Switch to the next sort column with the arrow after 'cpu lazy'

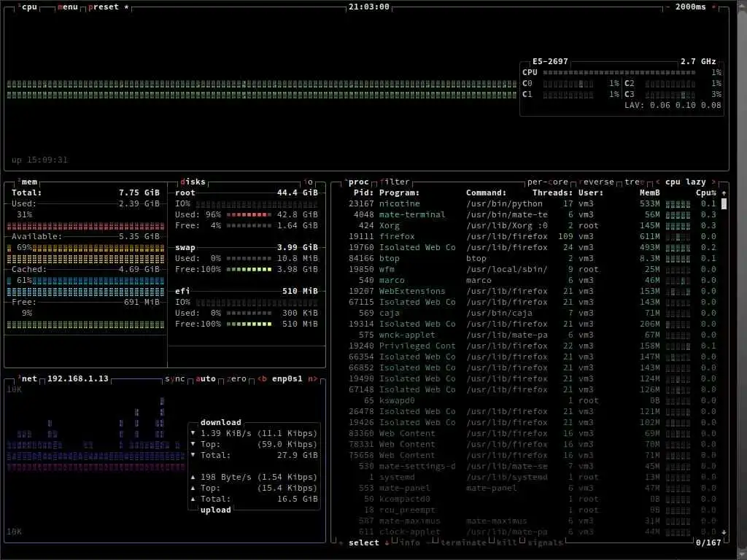pyautogui.click(x=713, y=182)
